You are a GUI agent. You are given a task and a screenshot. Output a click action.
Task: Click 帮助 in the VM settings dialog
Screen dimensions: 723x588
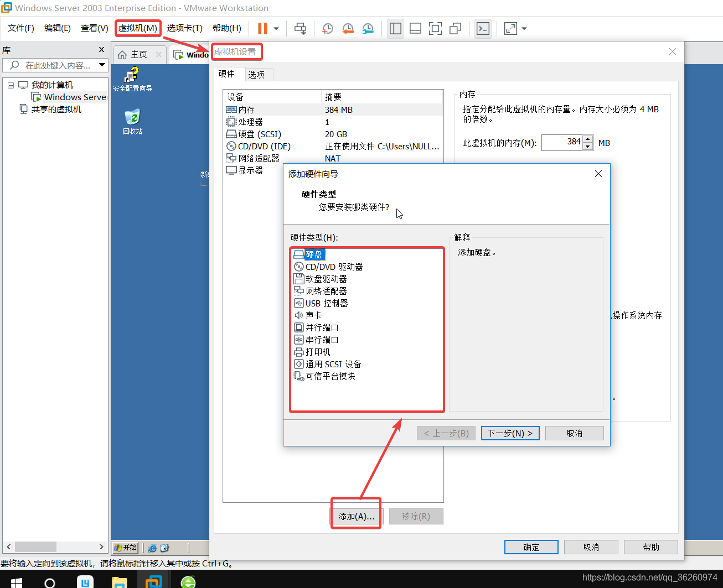(x=651, y=547)
